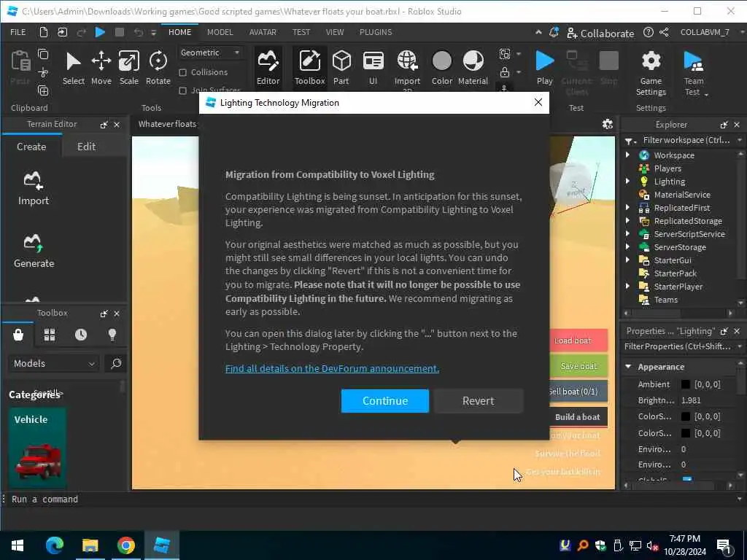Select the Vehicle category thumbnail
Viewport: 747px width, 560px height.
[x=37, y=448]
